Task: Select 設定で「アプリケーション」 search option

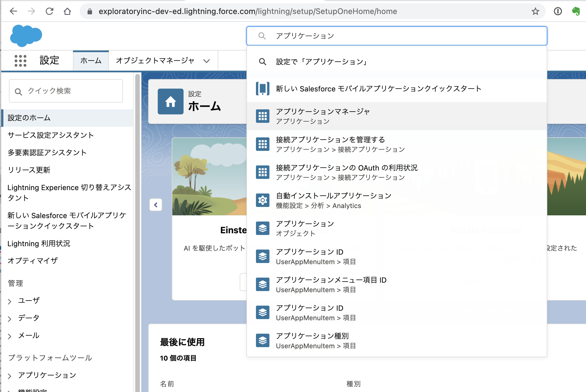Action: click(x=397, y=61)
